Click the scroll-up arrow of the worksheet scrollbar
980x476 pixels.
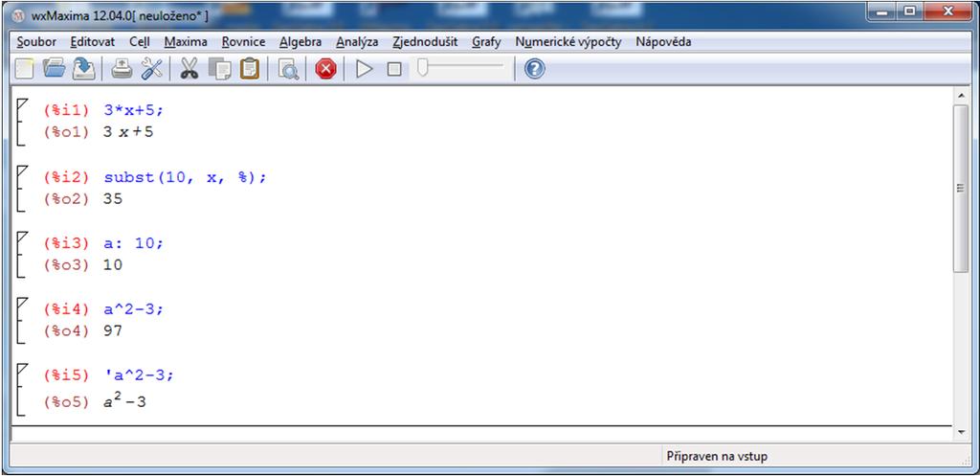click(961, 95)
